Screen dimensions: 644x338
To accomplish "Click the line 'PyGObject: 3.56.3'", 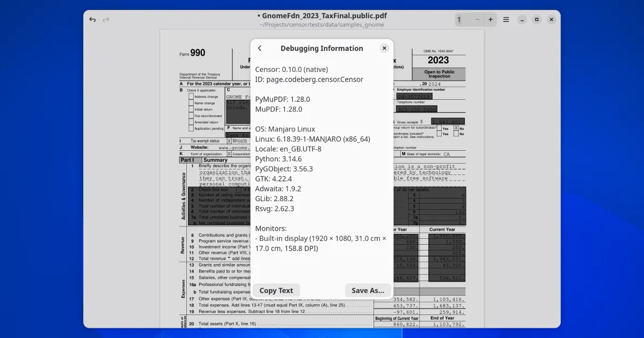I will click(x=284, y=169).
